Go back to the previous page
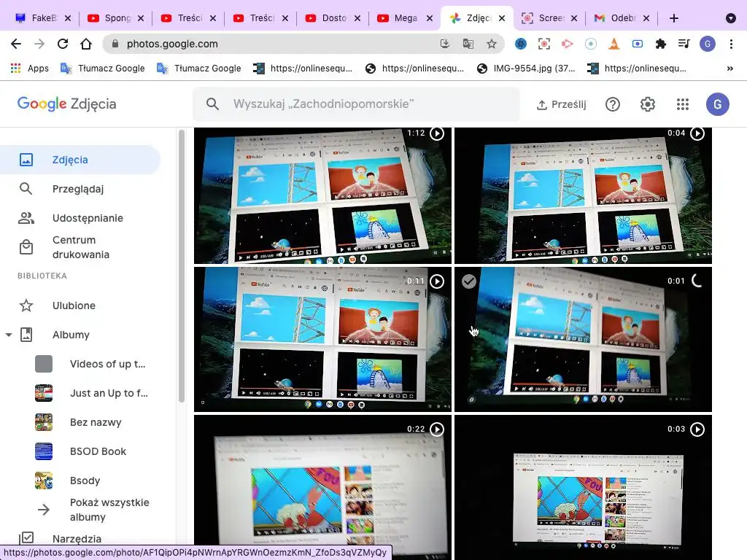 pyautogui.click(x=16, y=44)
